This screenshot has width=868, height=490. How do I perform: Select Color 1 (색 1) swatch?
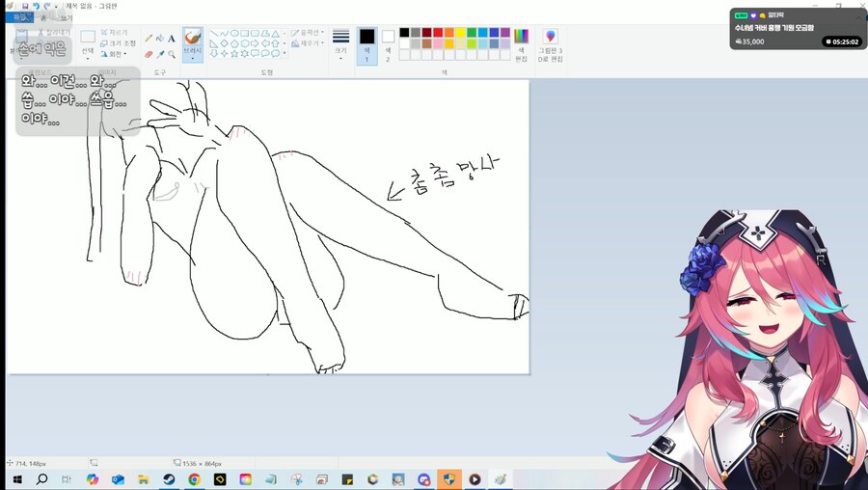point(367,45)
